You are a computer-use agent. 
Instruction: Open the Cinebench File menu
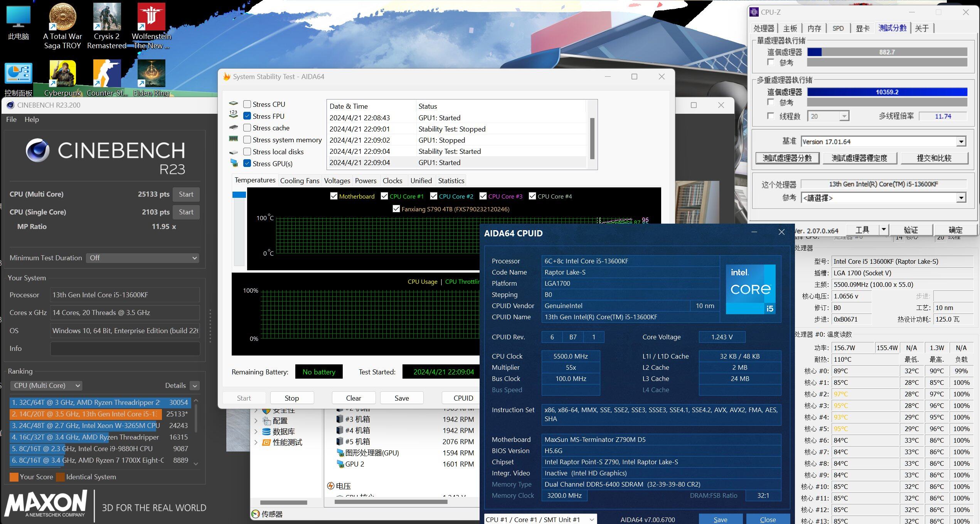click(x=11, y=120)
